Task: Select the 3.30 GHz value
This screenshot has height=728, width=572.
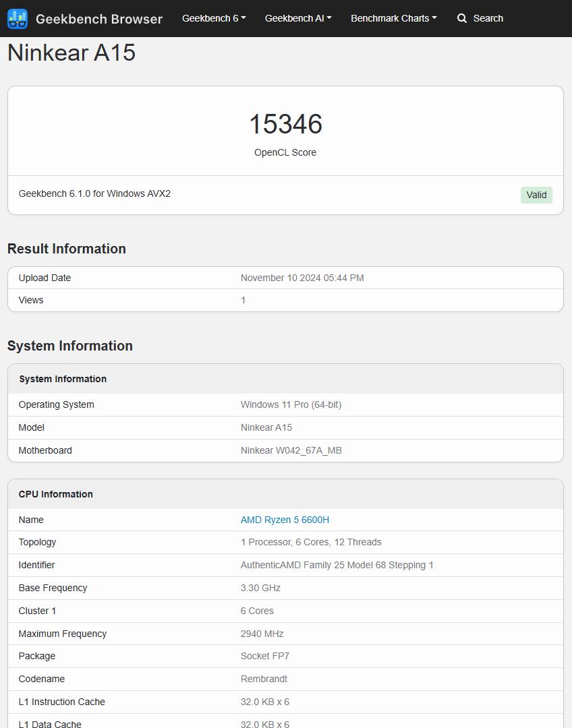Action: (x=260, y=588)
